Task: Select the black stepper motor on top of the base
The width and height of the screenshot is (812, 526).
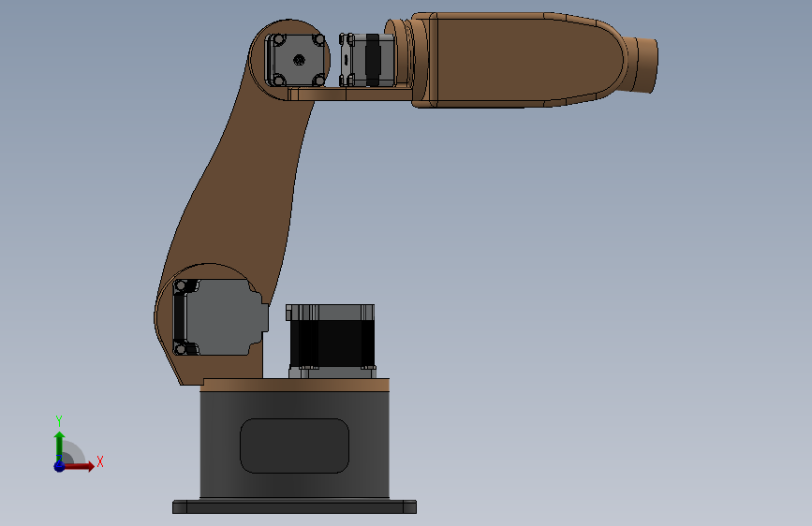Action: [x=332, y=341]
